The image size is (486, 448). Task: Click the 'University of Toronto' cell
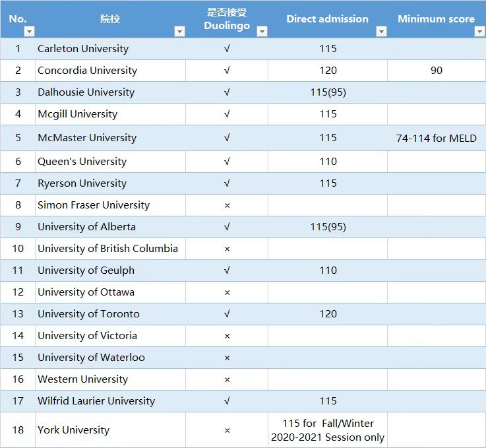click(x=110, y=314)
